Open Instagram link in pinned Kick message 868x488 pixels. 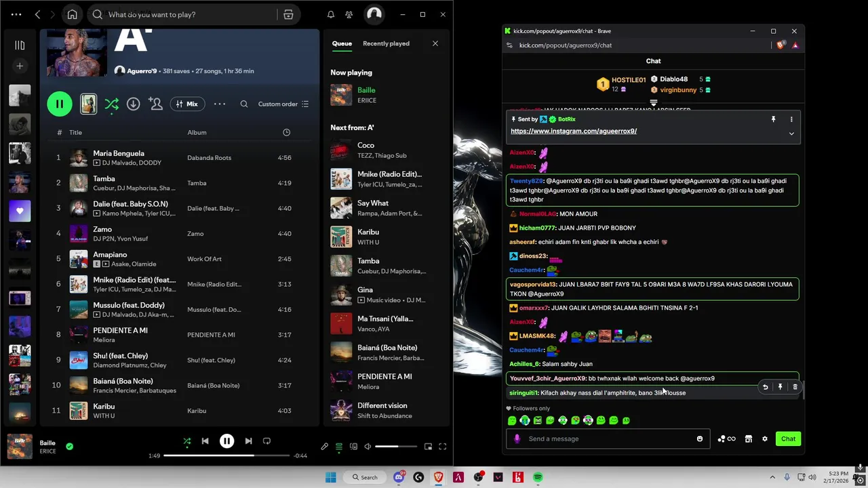pos(574,131)
